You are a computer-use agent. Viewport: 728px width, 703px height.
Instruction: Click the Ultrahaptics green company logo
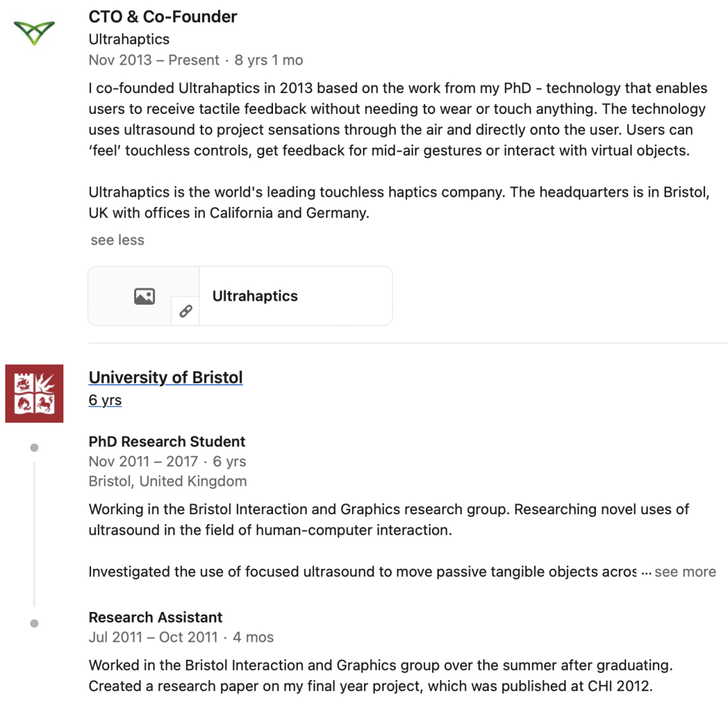34,32
